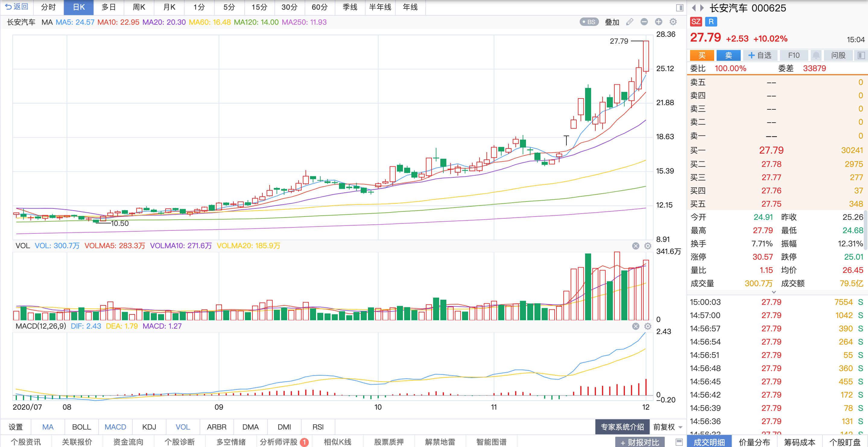Add stock via 自选 button
This screenshot has width=868, height=447.
click(x=759, y=55)
